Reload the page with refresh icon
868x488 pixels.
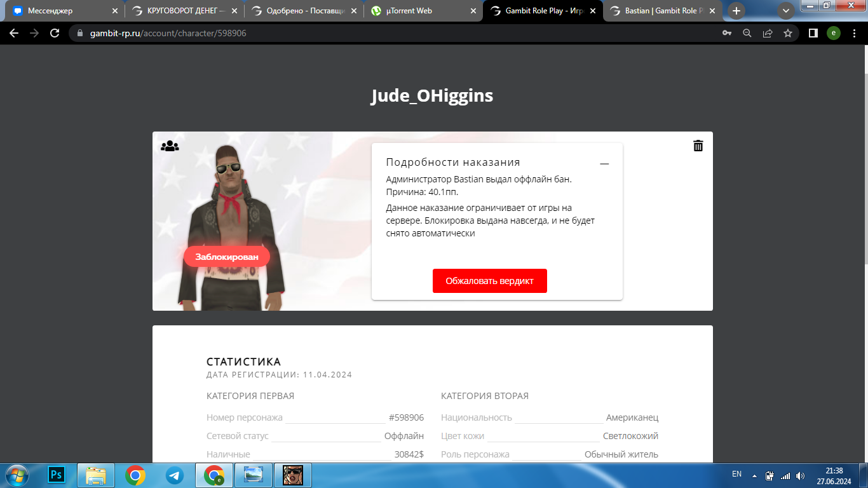click(x=55, y=33)
